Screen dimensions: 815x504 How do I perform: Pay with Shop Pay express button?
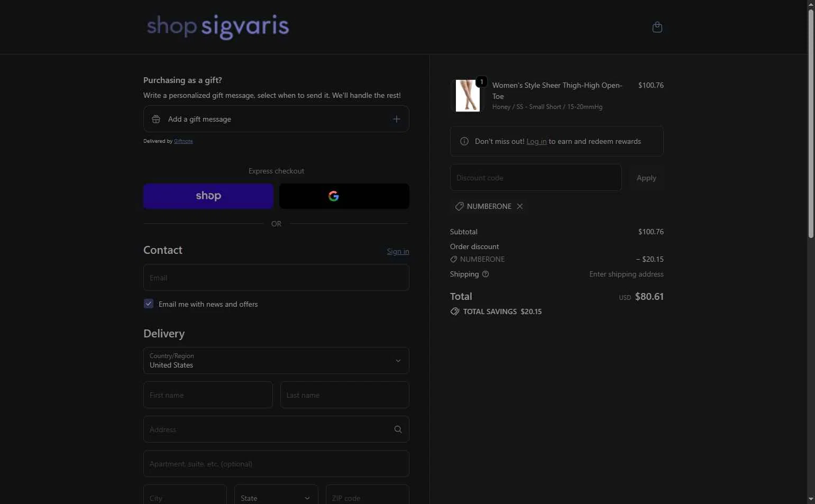pyautogui.click(x=208, y=196)
